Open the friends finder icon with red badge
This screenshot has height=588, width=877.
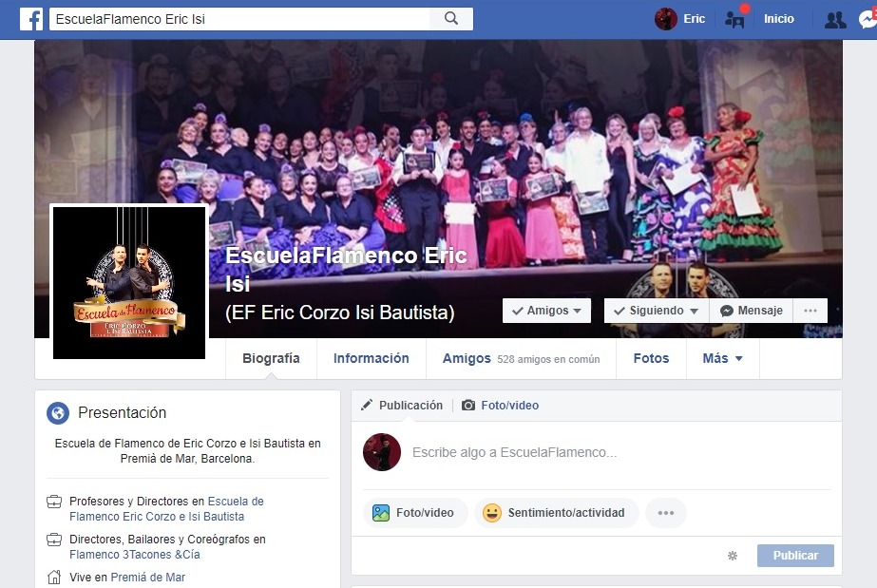(x=734, y=20)
